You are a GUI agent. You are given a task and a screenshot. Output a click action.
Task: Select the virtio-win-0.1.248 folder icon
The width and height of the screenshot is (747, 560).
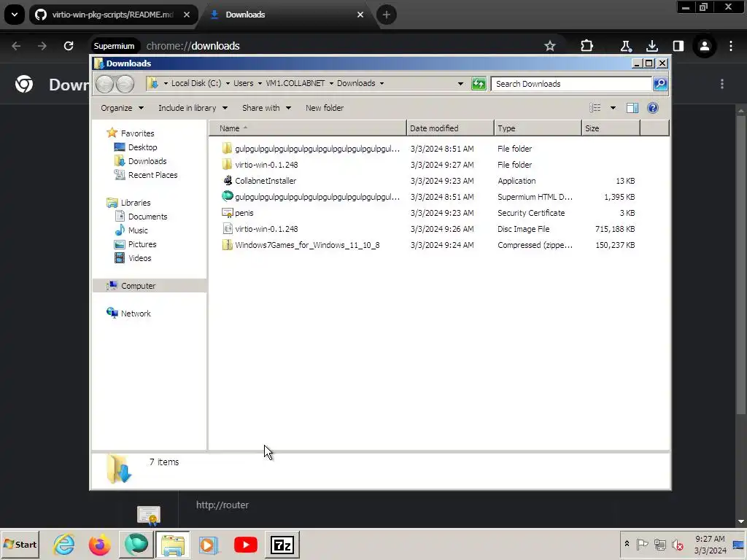pyautogui.click(x=228, y=165)
